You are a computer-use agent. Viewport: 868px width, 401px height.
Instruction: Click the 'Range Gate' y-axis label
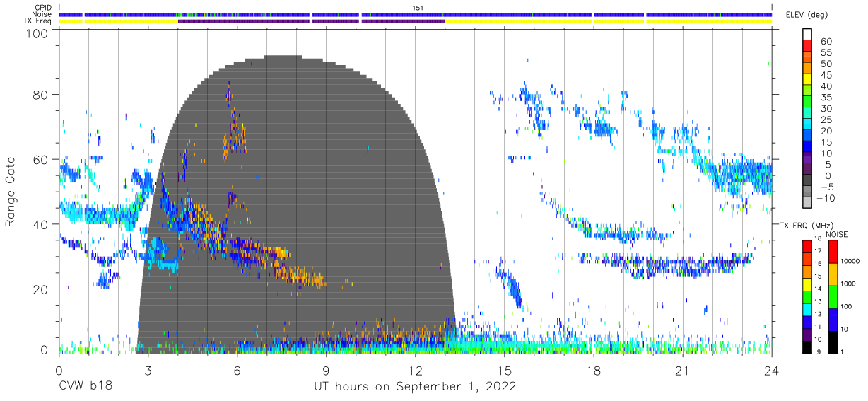pyautogui.click(x=10, y=192)
